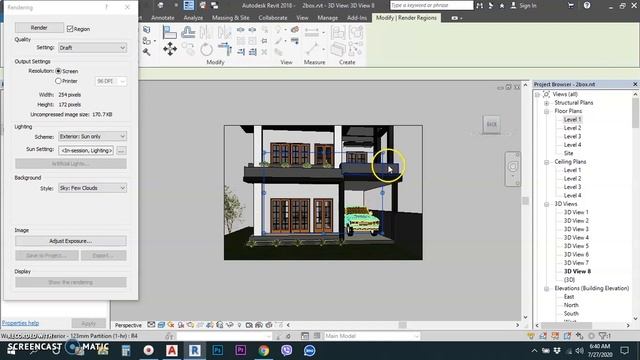Click the ViewCube BACK face
Image resolution: width=640 pixels, height=360 pixels.
491,124
